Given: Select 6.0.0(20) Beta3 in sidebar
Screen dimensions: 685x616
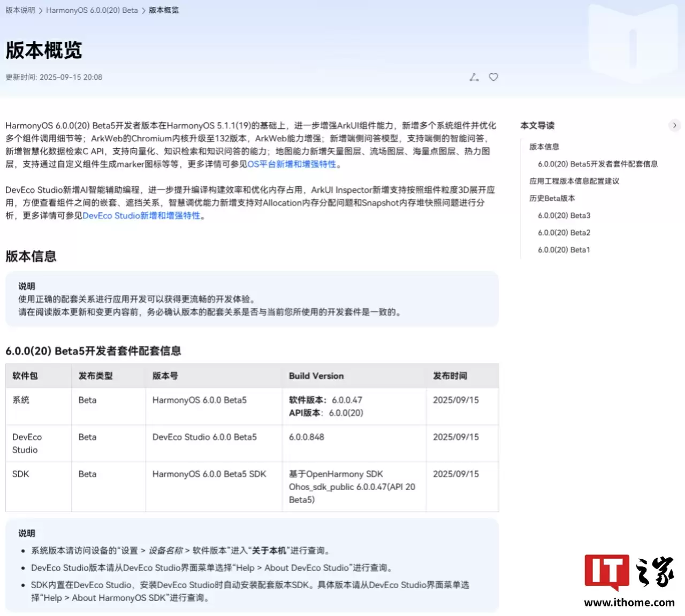Looking at the screenshot, I should tap(564, 215).
